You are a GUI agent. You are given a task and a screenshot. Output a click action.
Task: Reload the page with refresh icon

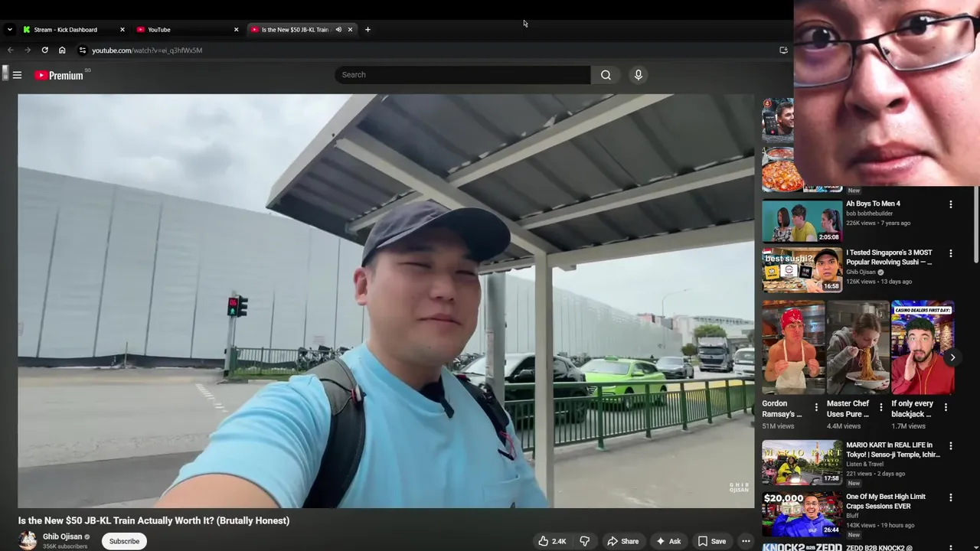(x=45, y=51)
